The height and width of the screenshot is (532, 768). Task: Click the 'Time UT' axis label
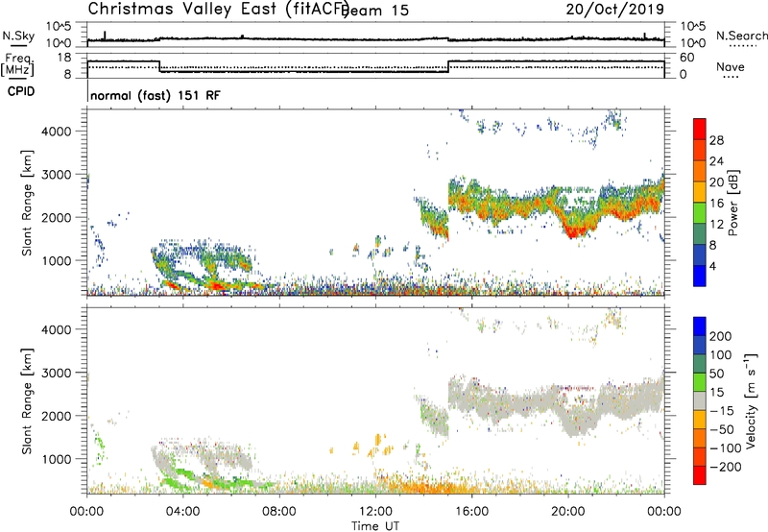(x=375, y=525)
